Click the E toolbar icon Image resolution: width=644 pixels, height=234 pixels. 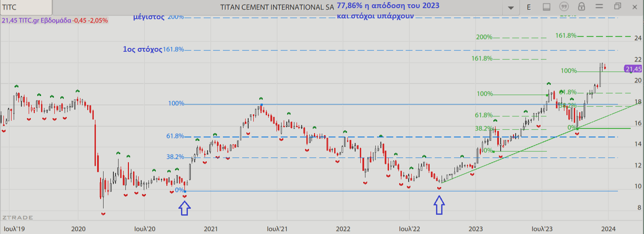coord(529,7)
